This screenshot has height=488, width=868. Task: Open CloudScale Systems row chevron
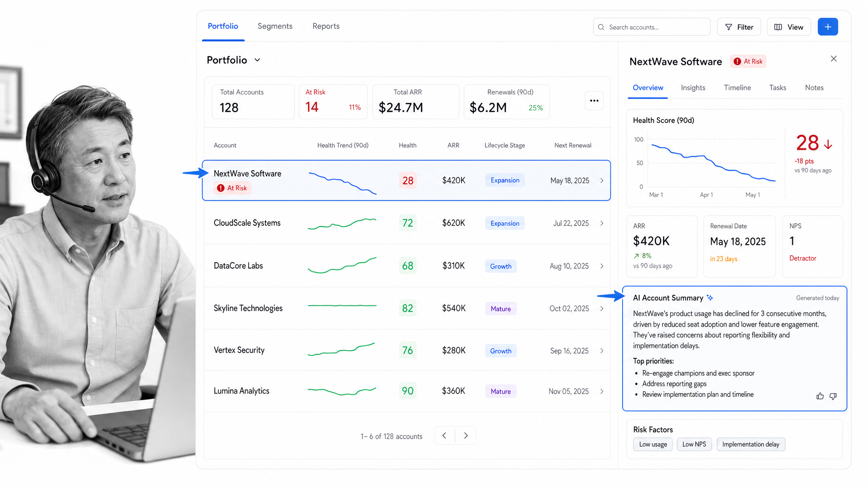pyautogui.click(x=602, y=223)
